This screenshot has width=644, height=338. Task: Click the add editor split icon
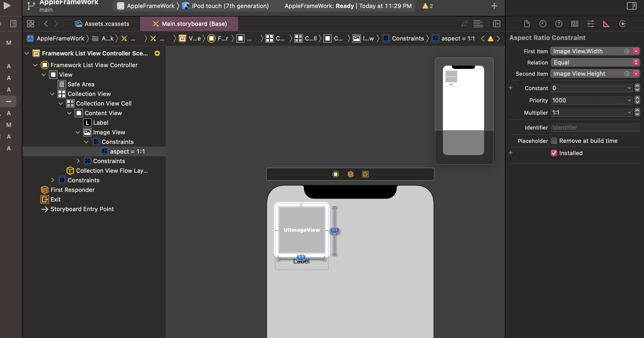click(496, 24)
